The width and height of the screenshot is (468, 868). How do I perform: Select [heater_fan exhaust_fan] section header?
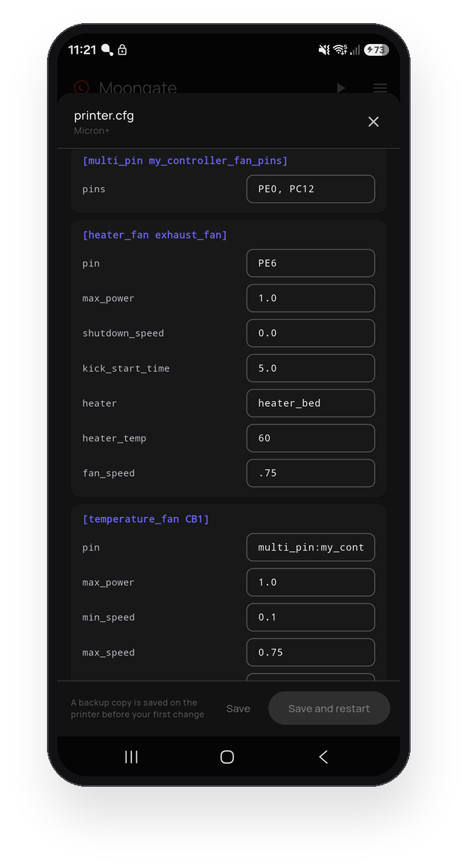[154, 235]
